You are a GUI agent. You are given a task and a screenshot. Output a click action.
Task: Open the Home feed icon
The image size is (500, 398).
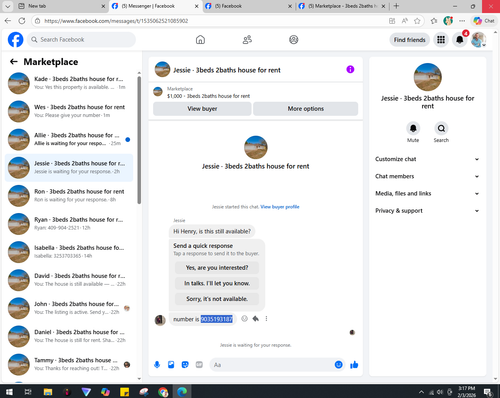point(200,40)
